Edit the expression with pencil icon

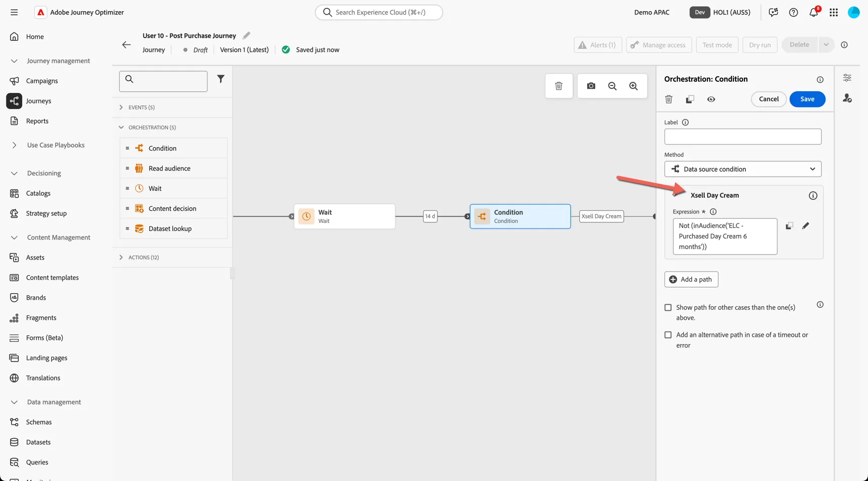[x=805, y=226]
